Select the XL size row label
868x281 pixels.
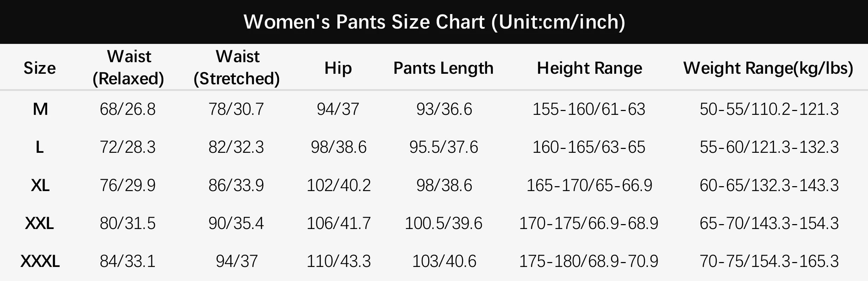click(x=40, y=185)
